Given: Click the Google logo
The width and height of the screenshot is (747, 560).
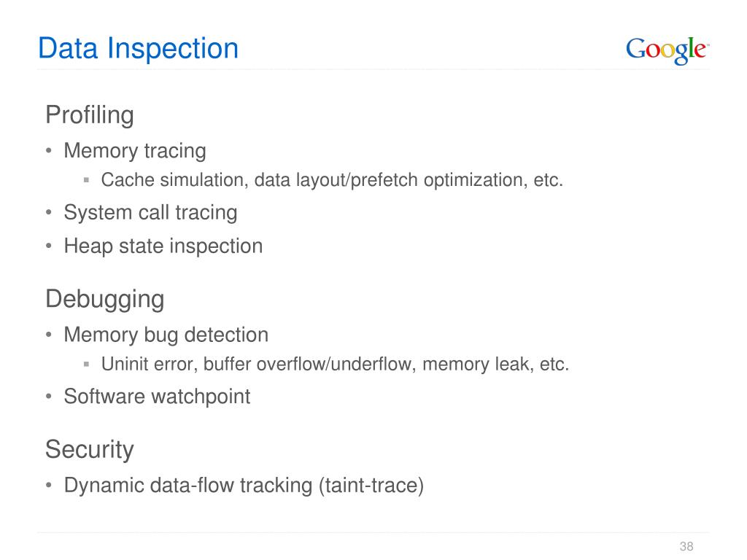Looking at the screenshot, I should [667, 50].
